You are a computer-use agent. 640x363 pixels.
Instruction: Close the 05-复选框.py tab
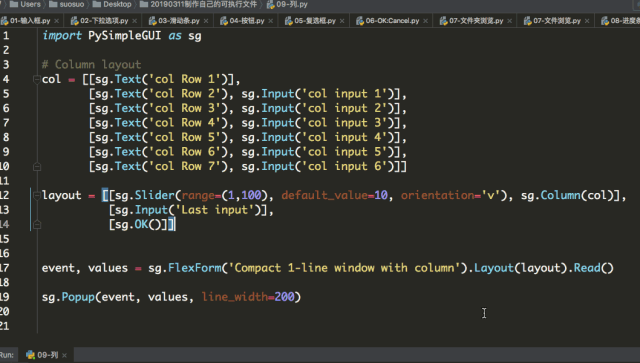click(x=342, y=21)
